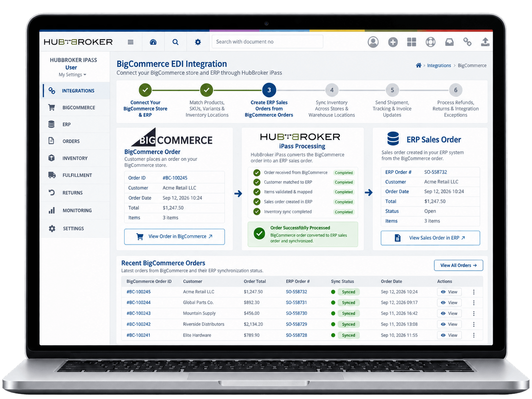
Task: Click the View Order in BigCommerce button
Action: coord(175,237)
